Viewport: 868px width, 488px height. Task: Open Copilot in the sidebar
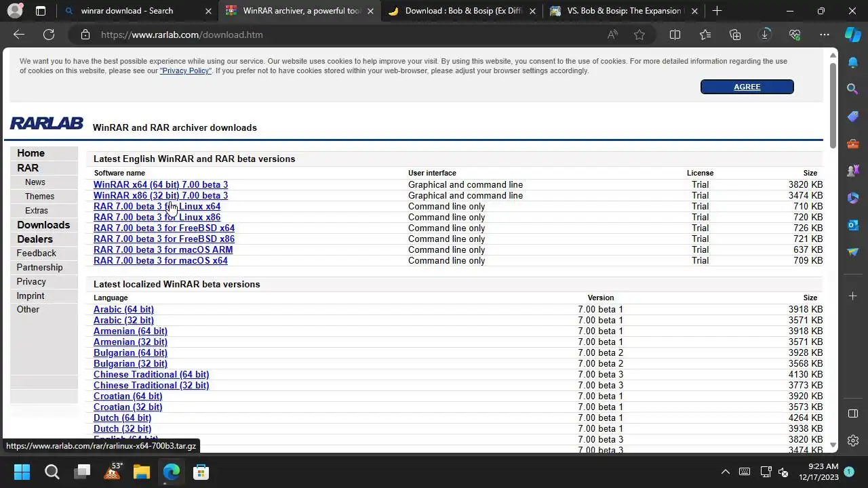pyautogui.click(x=853, y=35)
